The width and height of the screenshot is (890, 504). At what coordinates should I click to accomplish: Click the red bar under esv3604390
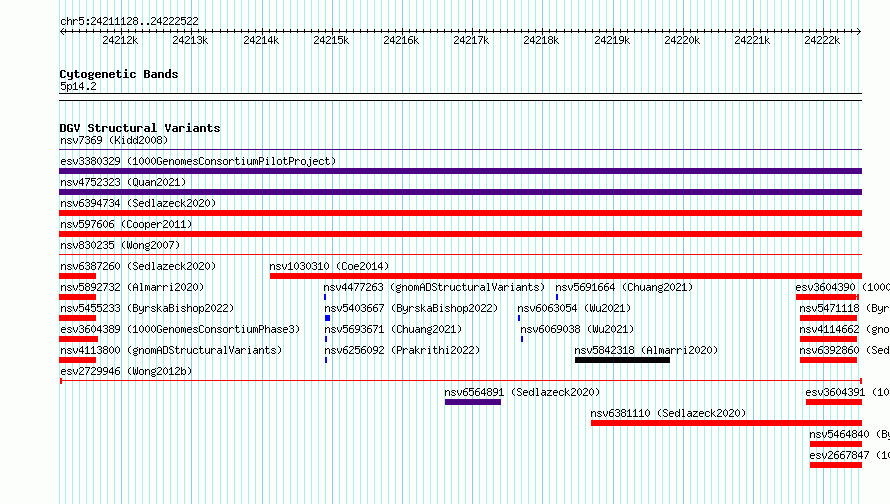828,297
